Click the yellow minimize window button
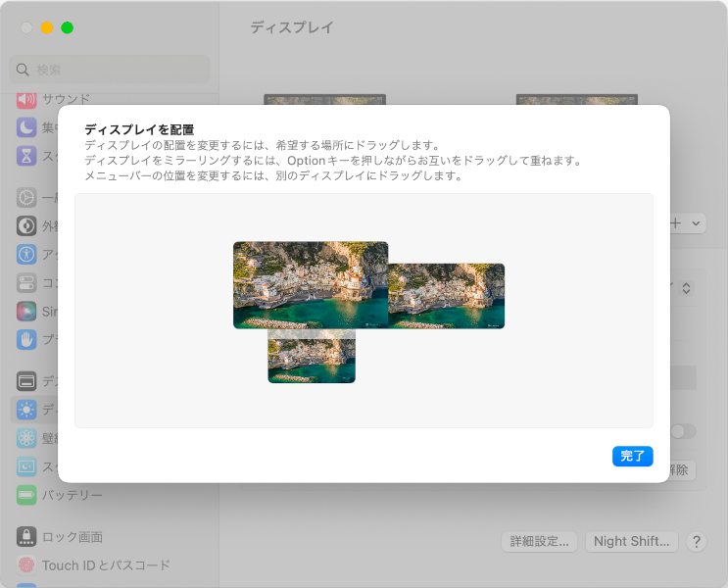The width and height of the screenshot is (728, 588). [47, 27]
